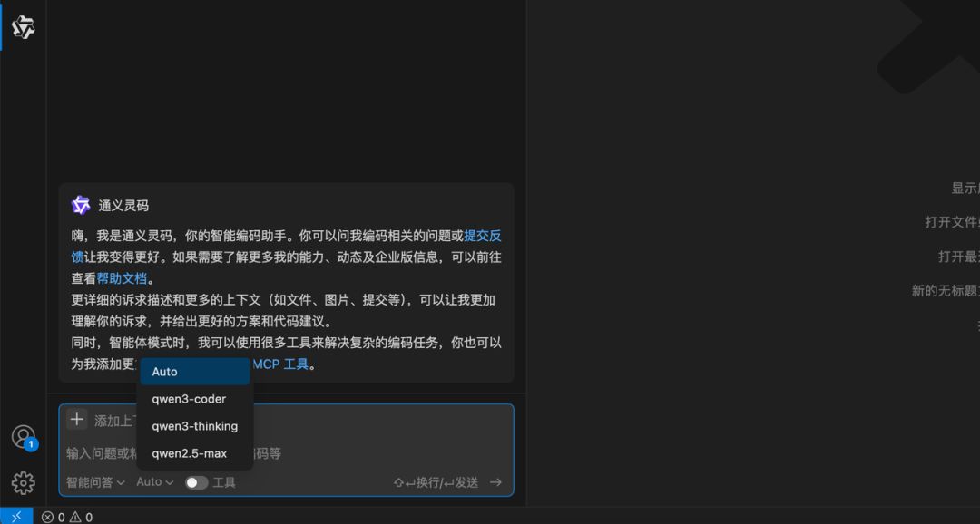Choose qwen3-thinking from the list
This screenshot has width=980, height=524.
coord(195,426)
